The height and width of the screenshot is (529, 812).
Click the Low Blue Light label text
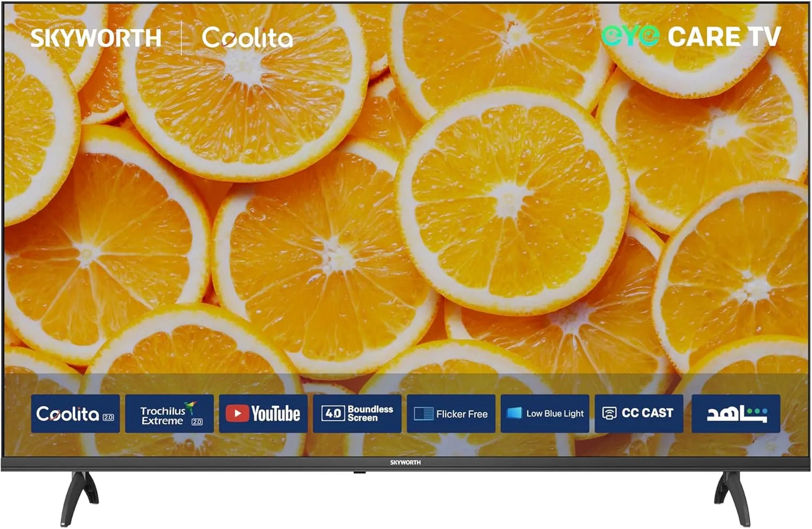pyautogui.click(x=555, y=414)
